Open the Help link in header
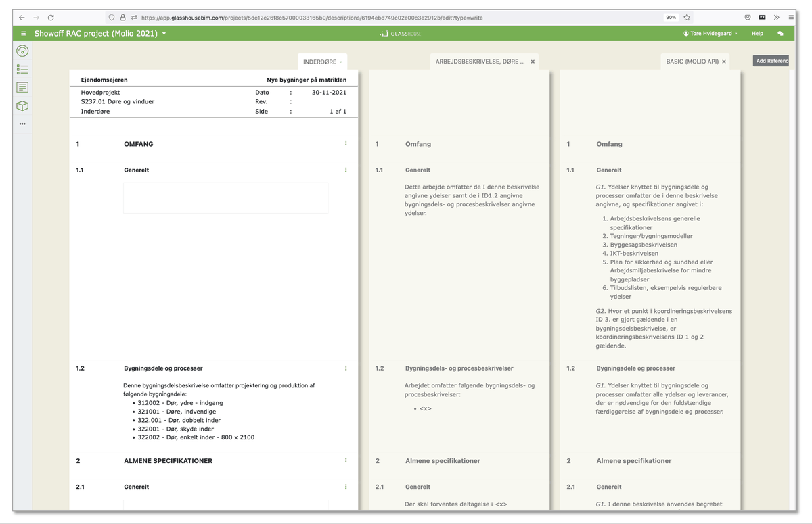 (x=757, y=33)
